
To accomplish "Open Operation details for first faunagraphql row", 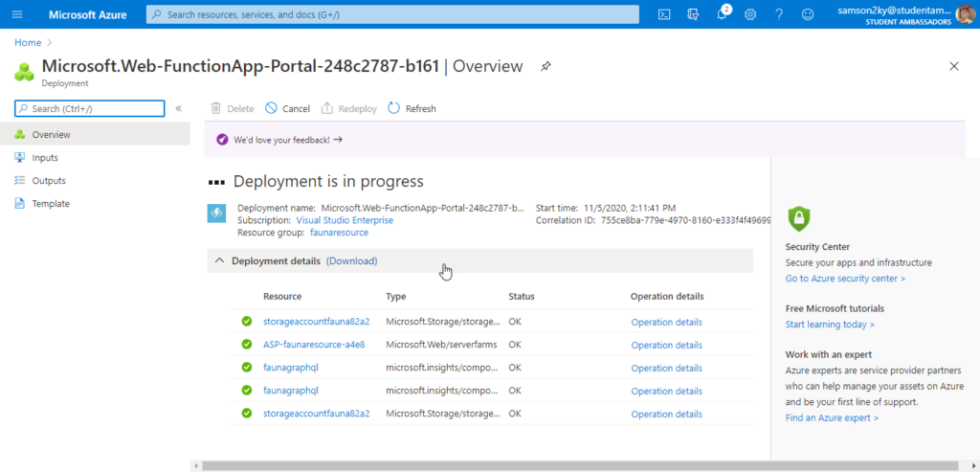I will point(666,368).
